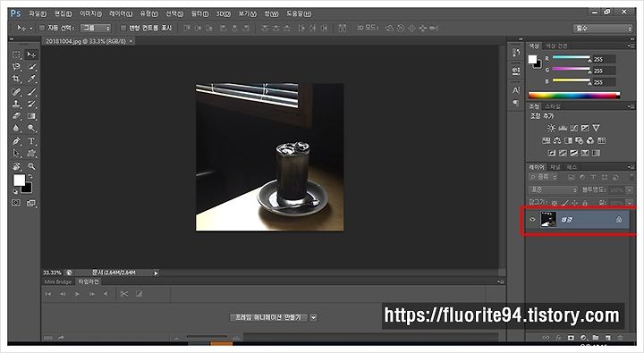Expand the status bar document info arrow
The image size is (644, 353).
click(x=156, y=273)
